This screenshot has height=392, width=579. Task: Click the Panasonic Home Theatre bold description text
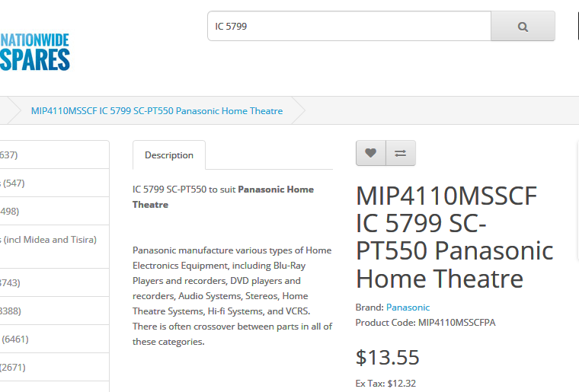tap(223, 197)
